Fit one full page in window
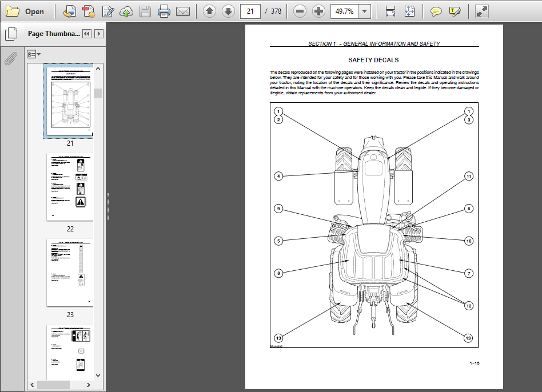Screen dimensions: 542x392 pos(409,11)
